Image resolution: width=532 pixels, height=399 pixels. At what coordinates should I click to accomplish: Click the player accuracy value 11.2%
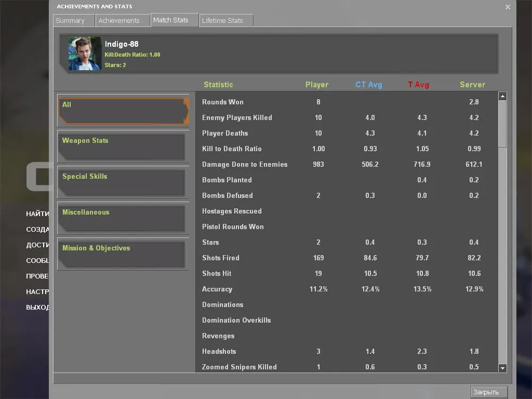click(319, 289)
